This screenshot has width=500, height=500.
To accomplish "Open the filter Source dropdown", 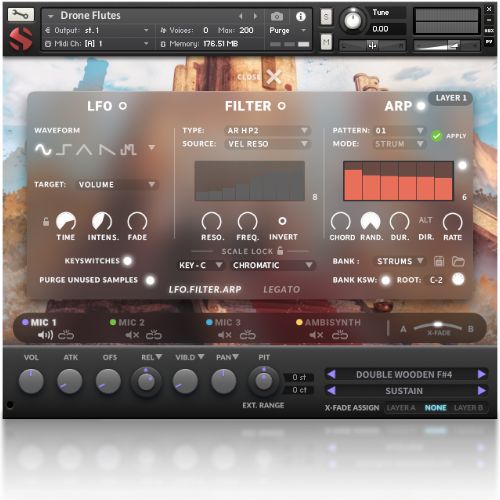I will [267, 144].
